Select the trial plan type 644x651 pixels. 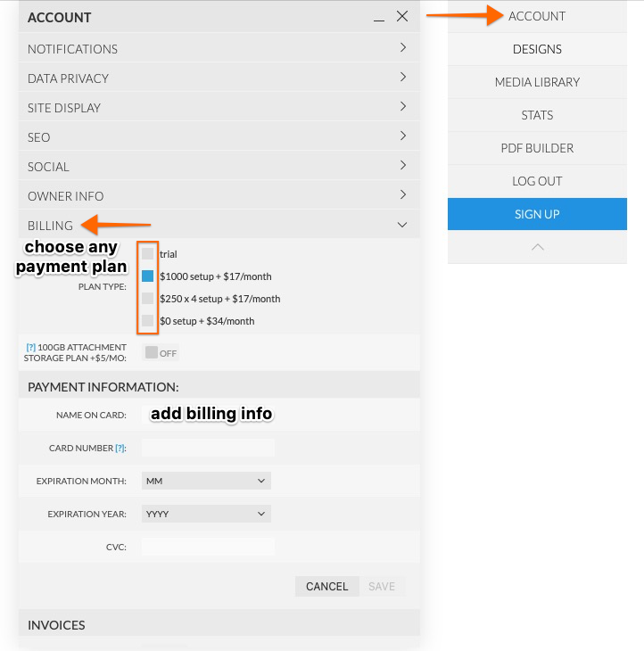pyautogui.click(x=148, y=254)
